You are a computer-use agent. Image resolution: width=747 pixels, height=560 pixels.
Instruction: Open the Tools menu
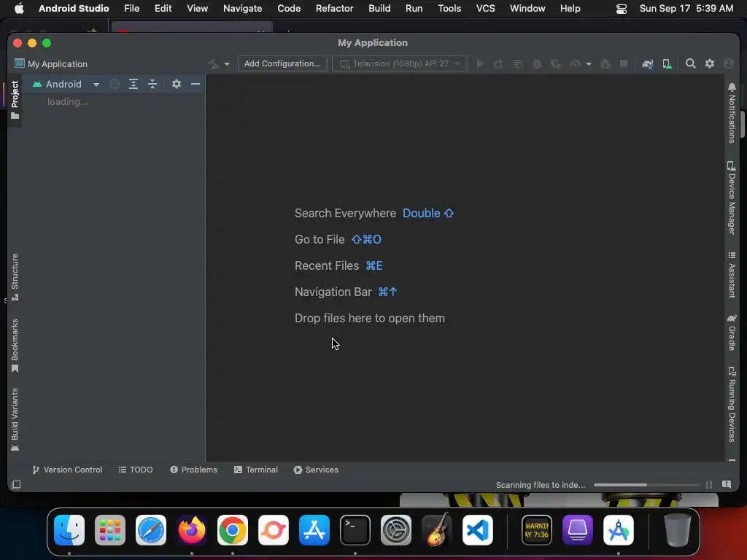449,9
